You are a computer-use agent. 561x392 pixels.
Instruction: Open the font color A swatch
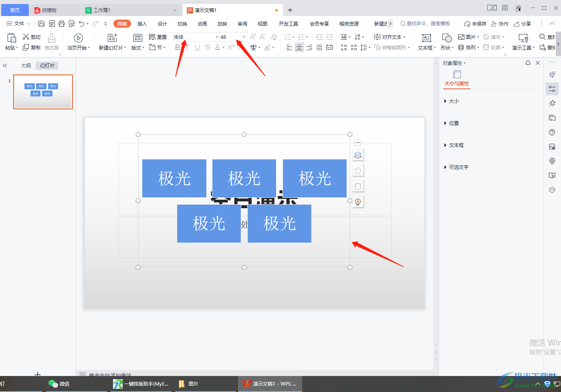pyautogui.click(x=217, y=47)
